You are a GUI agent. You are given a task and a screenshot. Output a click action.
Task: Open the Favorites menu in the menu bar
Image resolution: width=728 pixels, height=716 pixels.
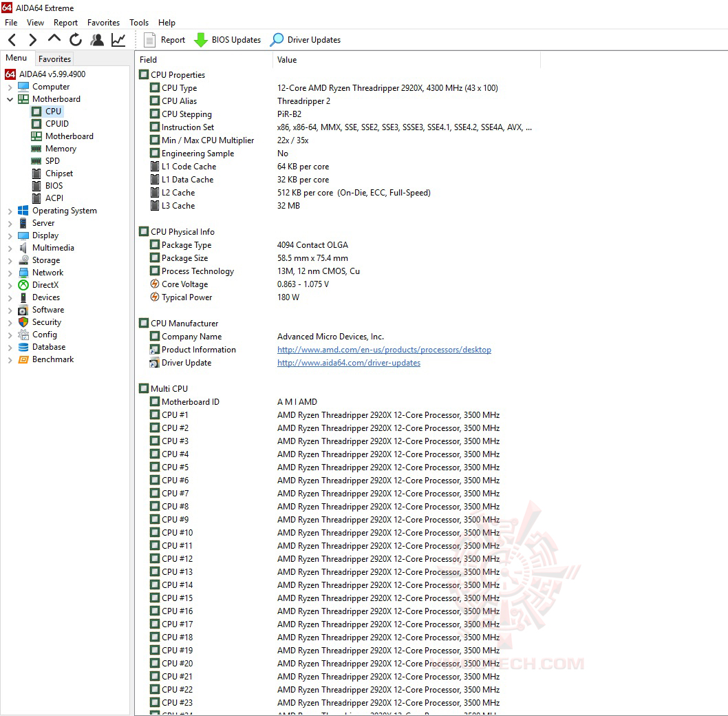point(103,22)
